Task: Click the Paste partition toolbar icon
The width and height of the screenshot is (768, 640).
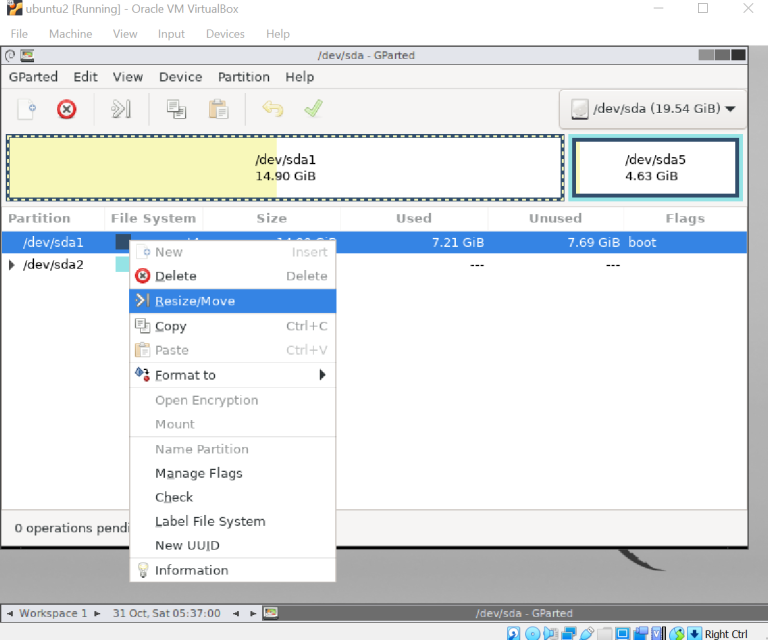Action: pyautogui.click(x=219, y=109)
